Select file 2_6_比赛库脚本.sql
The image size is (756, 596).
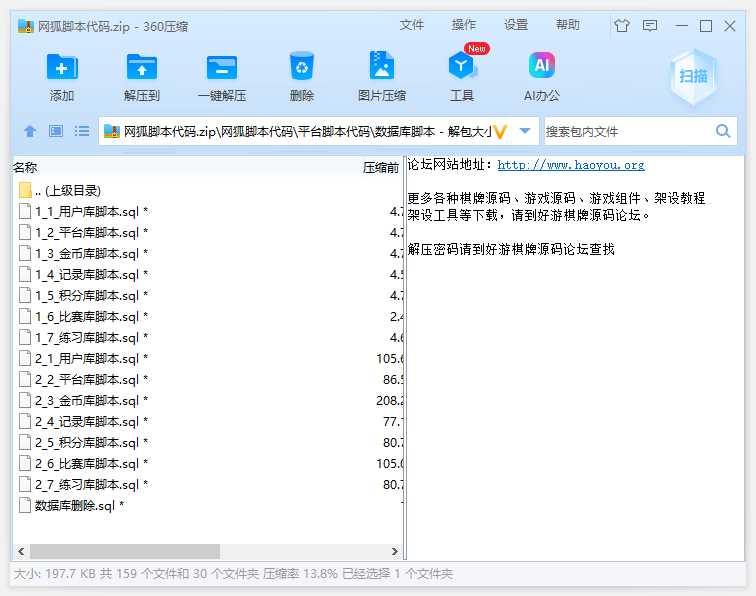tap(208, 463)
